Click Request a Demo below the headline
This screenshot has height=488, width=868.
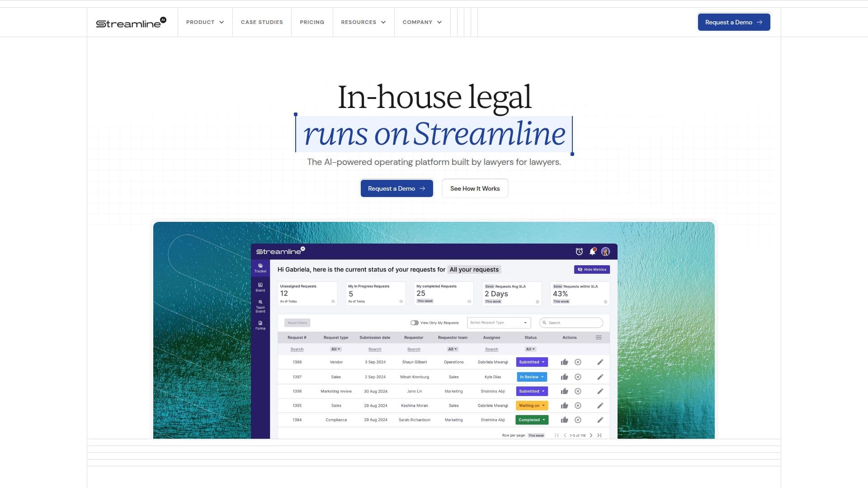[396, 188]
